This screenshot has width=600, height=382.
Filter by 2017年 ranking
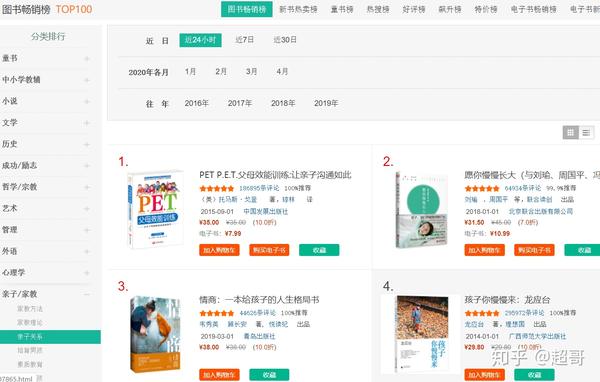tap(240, 103)
